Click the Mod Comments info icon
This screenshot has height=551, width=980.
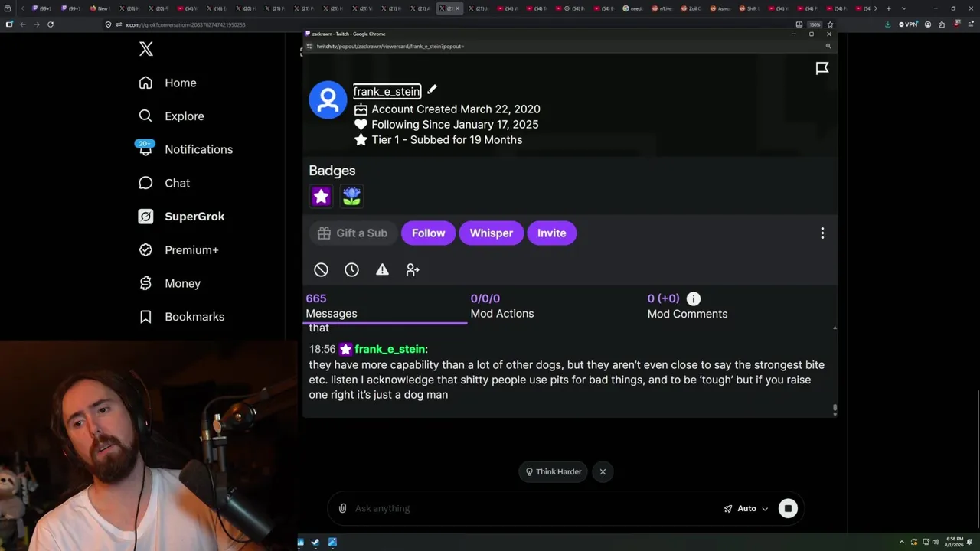[693, 298]
